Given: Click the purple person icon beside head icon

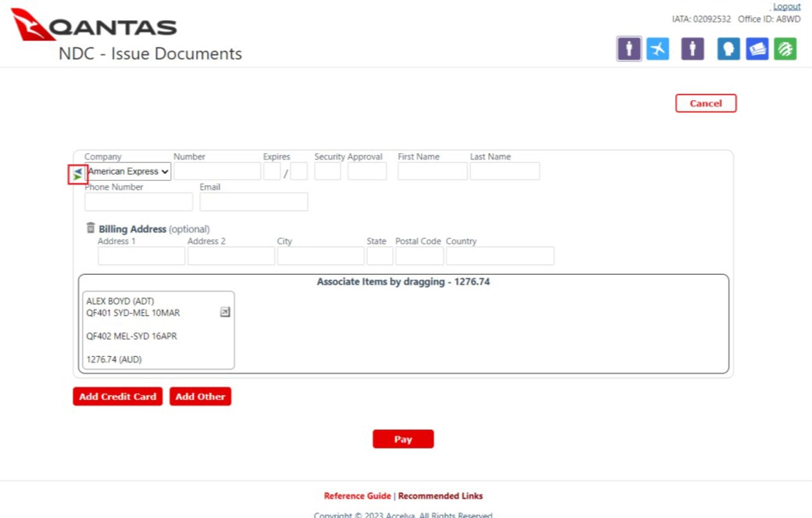Looking at the screenshot, I should 693,49.
